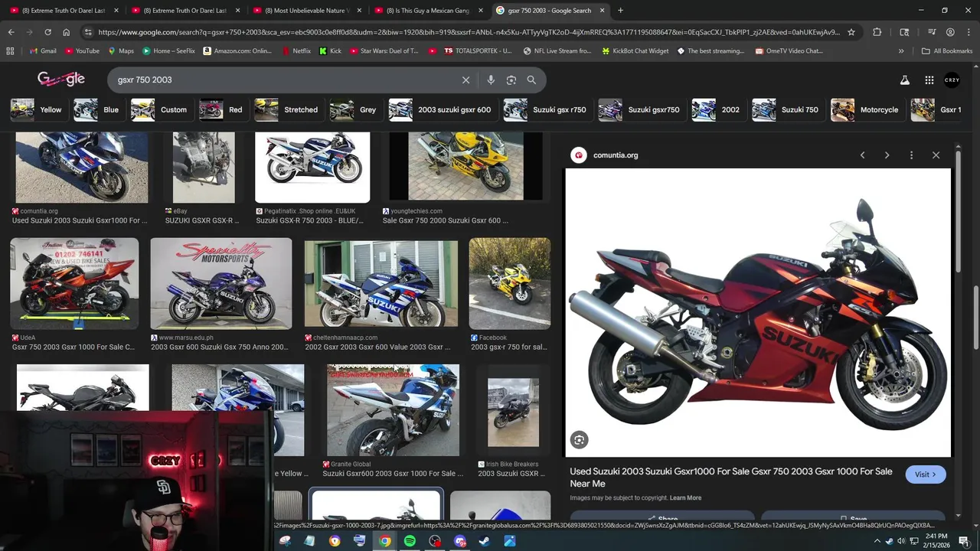
Task: Open the Irish Bike Breakers thumbnail
Action: point(514,412)
